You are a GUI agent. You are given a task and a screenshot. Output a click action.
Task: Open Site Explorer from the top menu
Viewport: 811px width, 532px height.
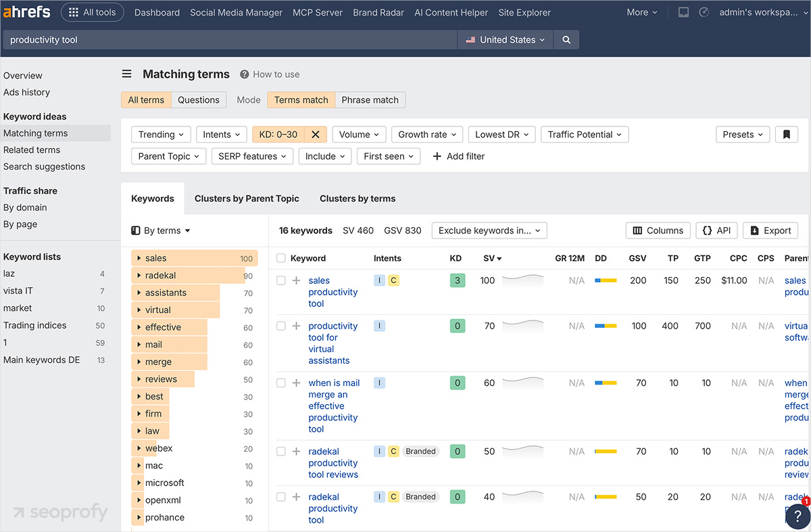(524, 12)
